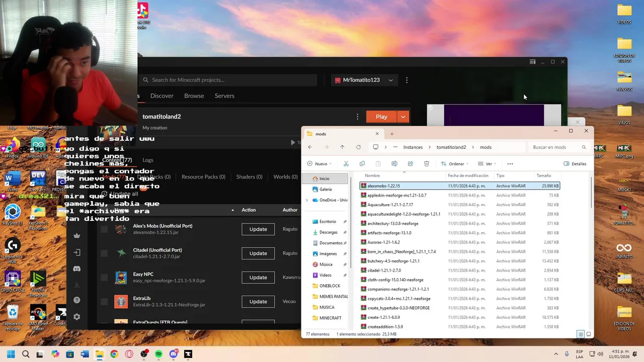Viewport: 644px width, 362px height.
Task: Click the Copy icon in Explorer toolbar
Action: [x=362, y=163]
